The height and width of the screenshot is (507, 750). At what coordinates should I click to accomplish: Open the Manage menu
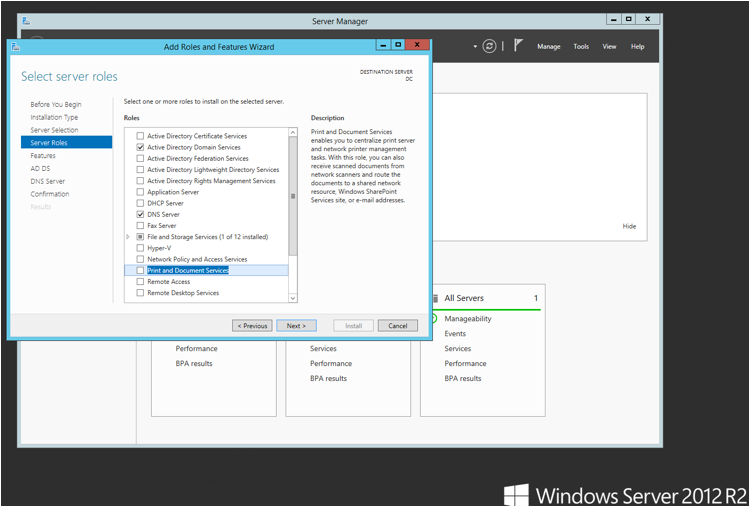(x=549, y=46)
